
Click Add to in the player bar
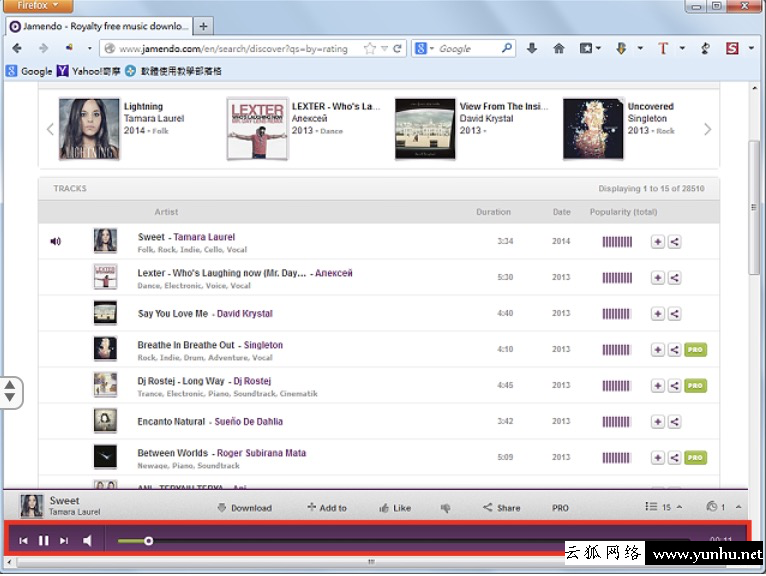tap(327, 508)
